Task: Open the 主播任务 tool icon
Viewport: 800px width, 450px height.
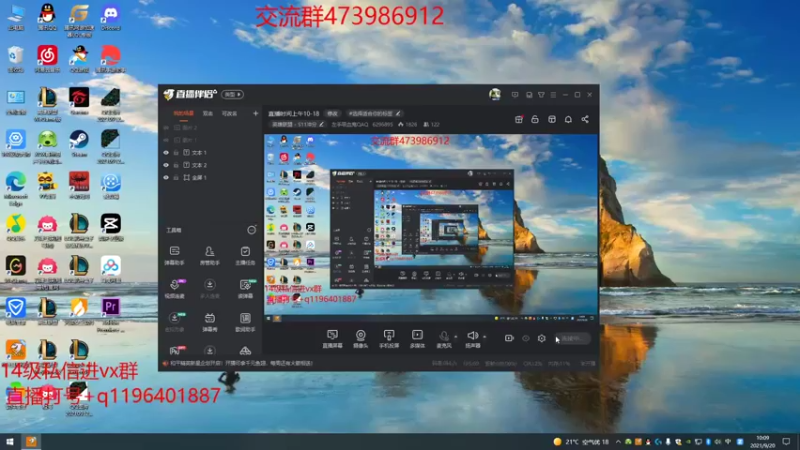Action: point(245,255)
